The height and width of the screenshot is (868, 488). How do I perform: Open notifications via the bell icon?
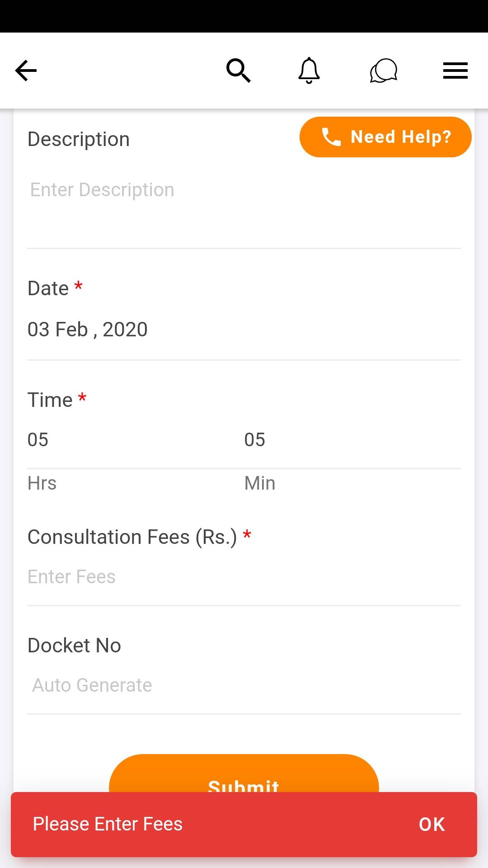pos(309,71)
